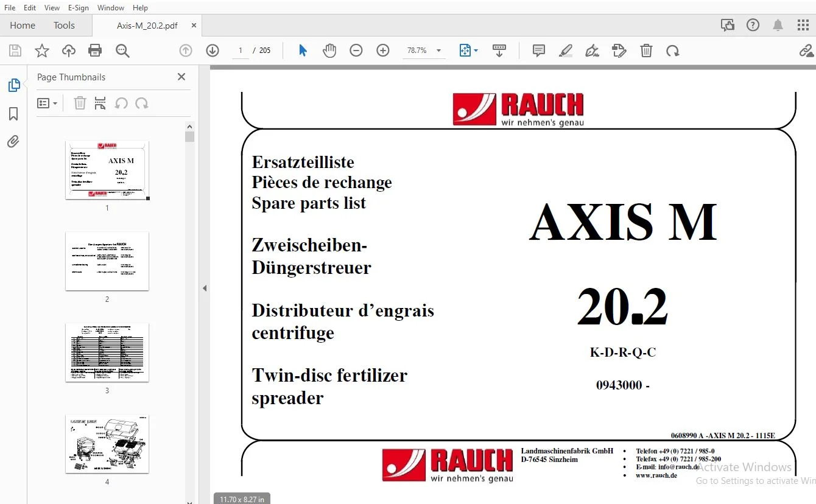Select the page 4 thumbnail
Image resolution: width=816 pixels, height=504 pixels.
click(107, 444)
